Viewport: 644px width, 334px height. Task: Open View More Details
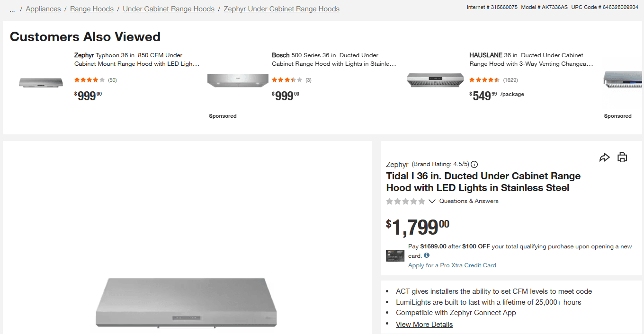click(x=424, y=324)
